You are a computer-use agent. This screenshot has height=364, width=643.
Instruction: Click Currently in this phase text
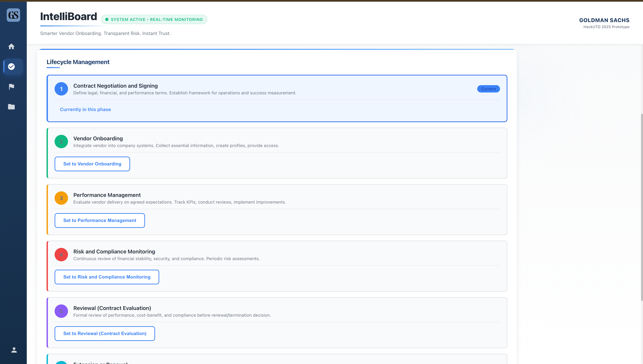85,110
